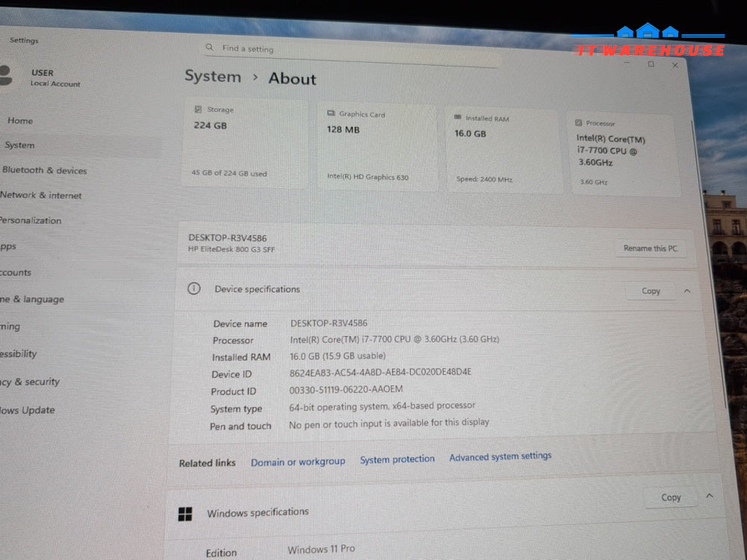Copy the device specifications
Viewport: 747px width, 560px height.
pos(651,291)
